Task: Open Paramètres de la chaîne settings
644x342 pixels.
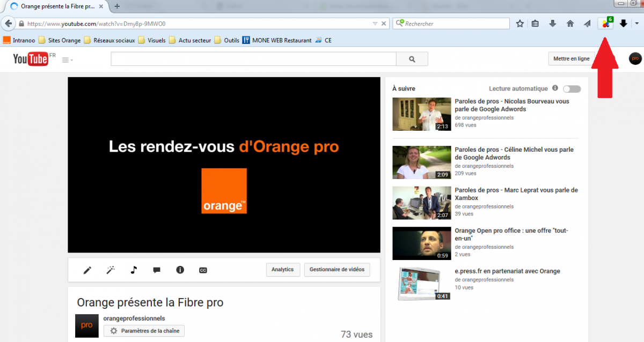Action: pos(144,331)
